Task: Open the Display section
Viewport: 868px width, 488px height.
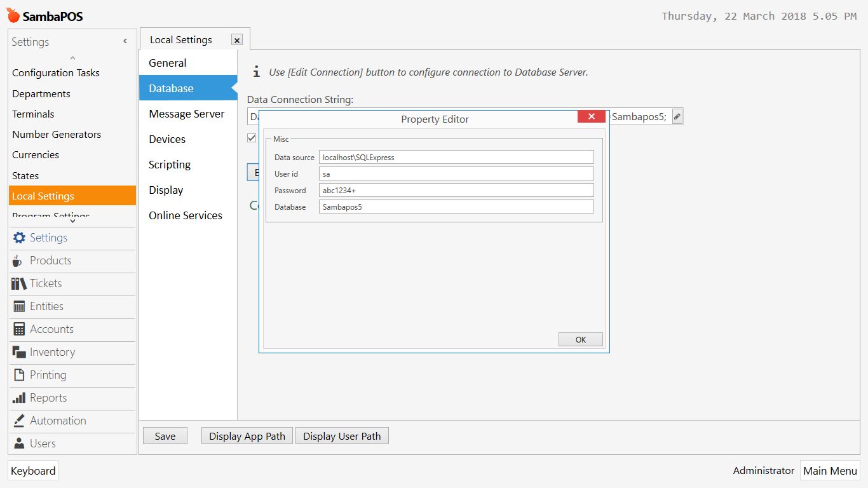Action: [188, 190]
